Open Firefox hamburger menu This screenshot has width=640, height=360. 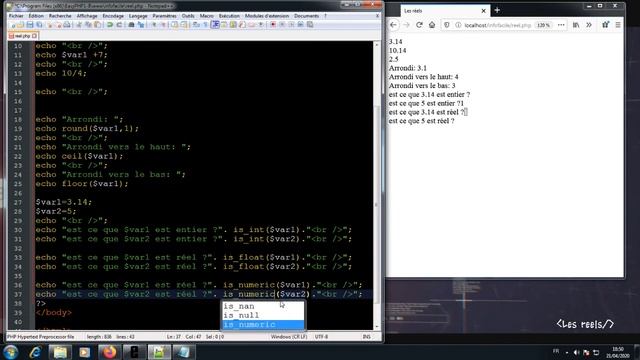tap(618, 25)
